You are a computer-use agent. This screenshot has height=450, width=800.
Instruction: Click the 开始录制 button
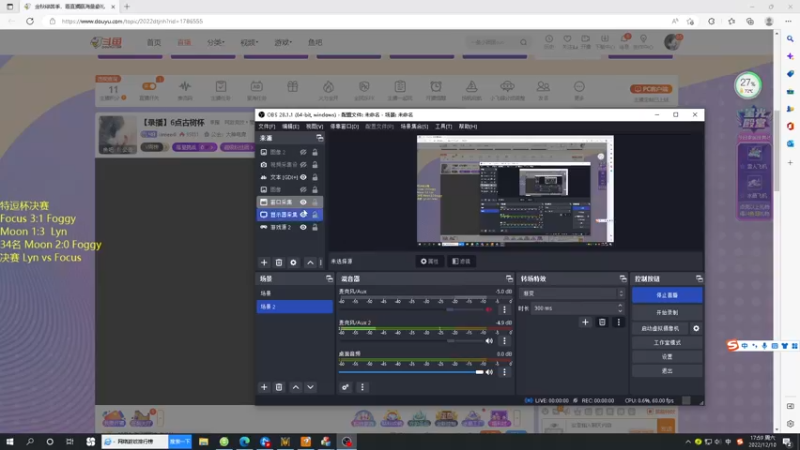point(667,312)
